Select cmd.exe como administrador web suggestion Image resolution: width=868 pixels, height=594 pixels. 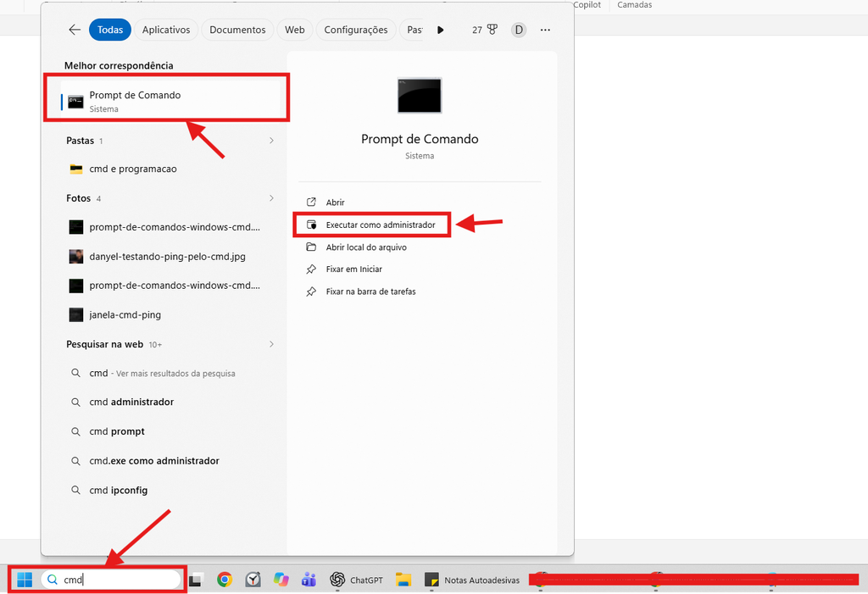point(171,461)
